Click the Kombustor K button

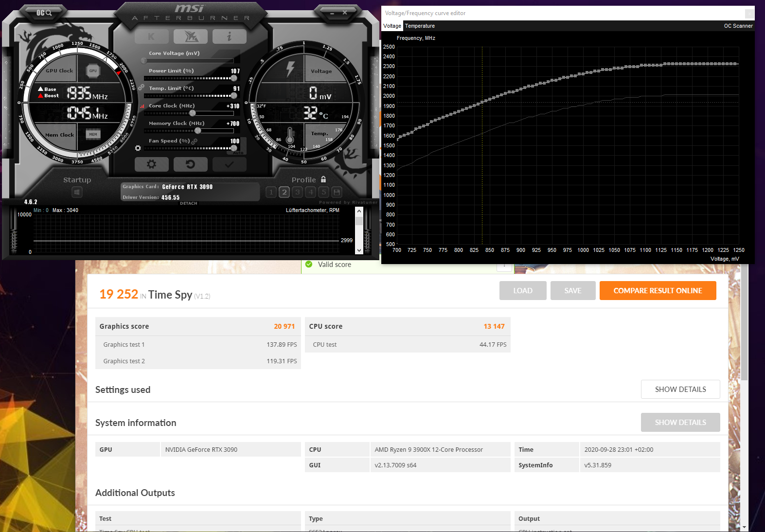click(x=151, y=36)
